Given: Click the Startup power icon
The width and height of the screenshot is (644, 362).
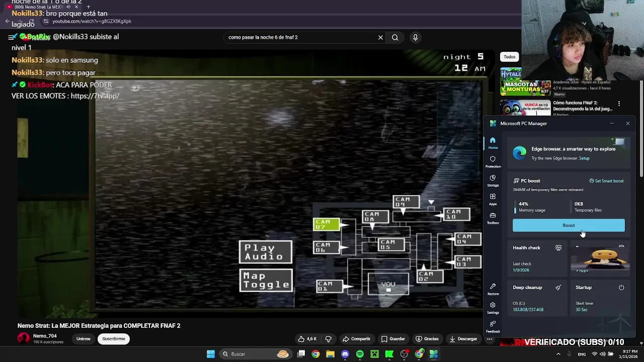Looking at the screenshot, I should point(621,288).
